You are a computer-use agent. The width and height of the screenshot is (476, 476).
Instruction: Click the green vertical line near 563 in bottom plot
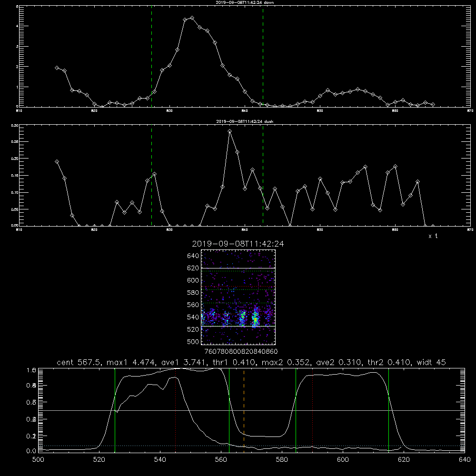(229, 410)
